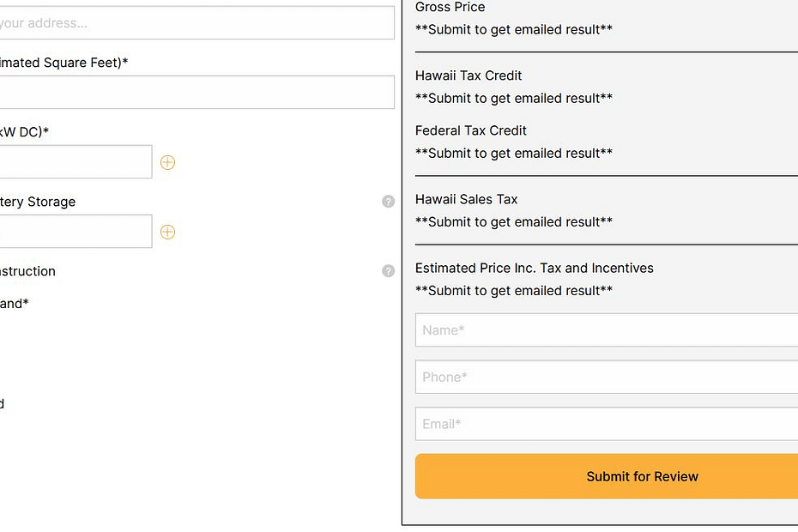The image size is (798, 532).
Task: Click the Estimated Square Feet label text
Action: (x=63, y=63)
